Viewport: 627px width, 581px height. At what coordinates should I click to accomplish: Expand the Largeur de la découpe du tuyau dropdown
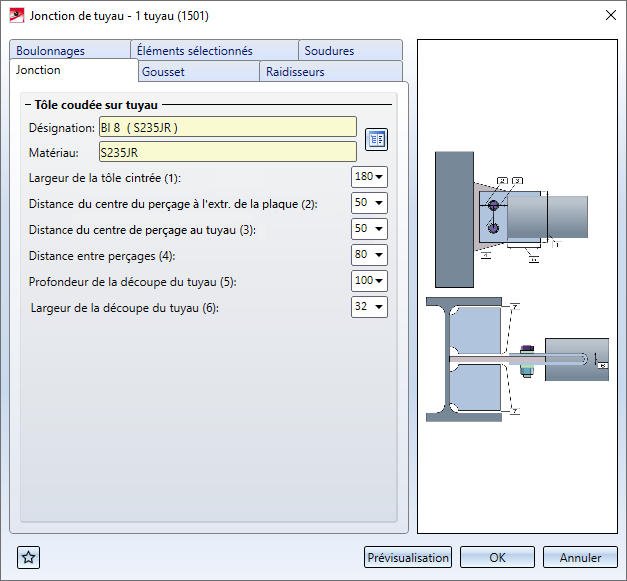(x=369, y=307)
